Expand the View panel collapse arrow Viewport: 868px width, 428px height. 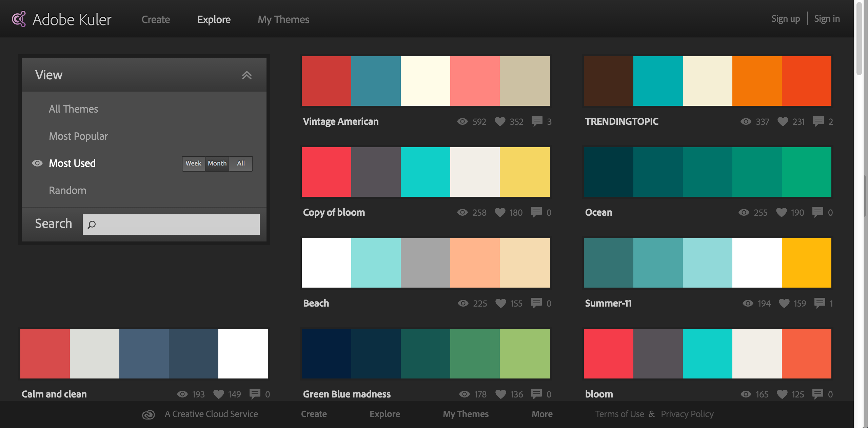(x=247, y=75)
